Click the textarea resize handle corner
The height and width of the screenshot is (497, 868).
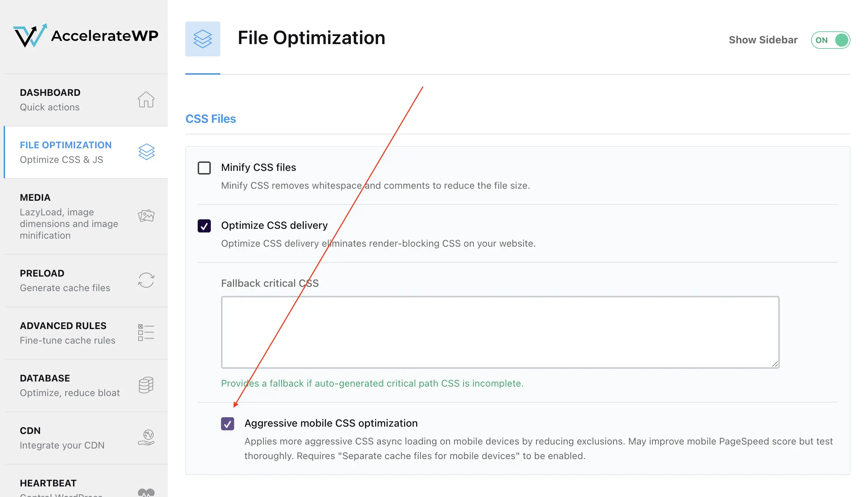[775, 364]
